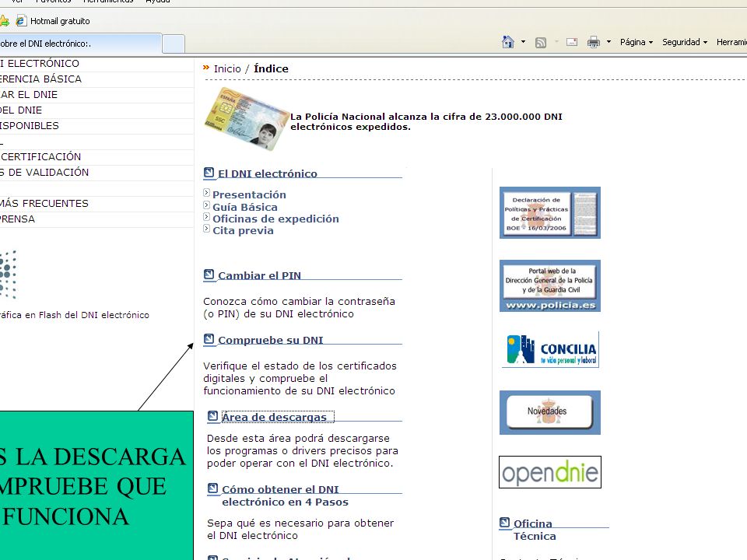Viewport: 747px width, 560px height.
Task: Click icon beside Área de descargas
Action: pyautogui.click(x=212, y=416)
